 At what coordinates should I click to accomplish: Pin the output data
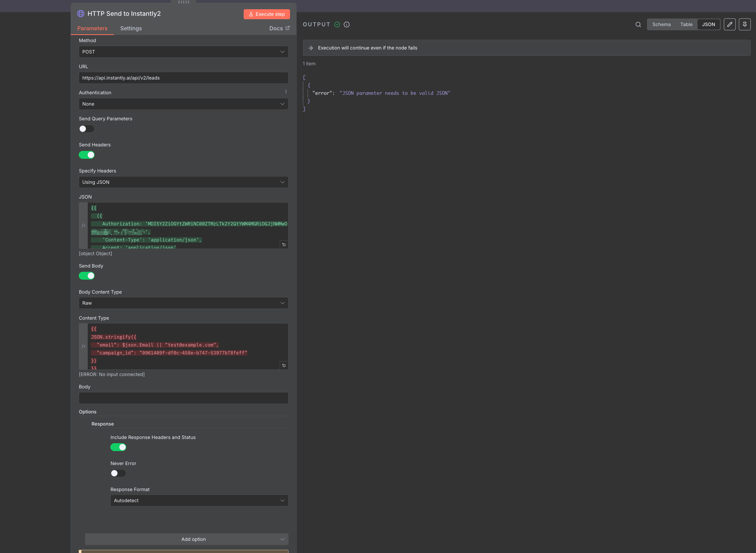coord(745,24)
